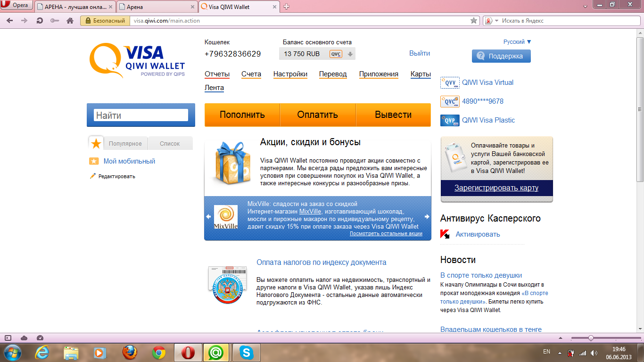Viewport: 644px width, 362px height.
Task: Open the Отчеты menu
Action: click(217, 74)
